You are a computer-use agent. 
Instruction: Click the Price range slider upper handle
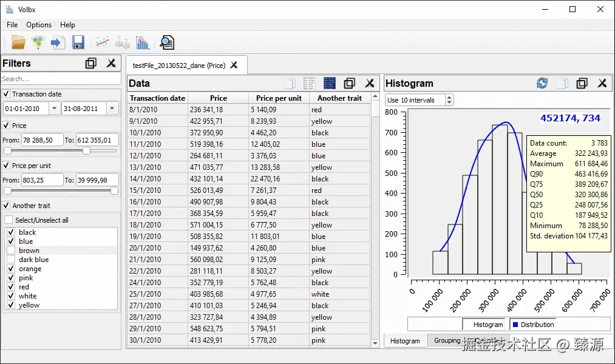pos(87,151)
